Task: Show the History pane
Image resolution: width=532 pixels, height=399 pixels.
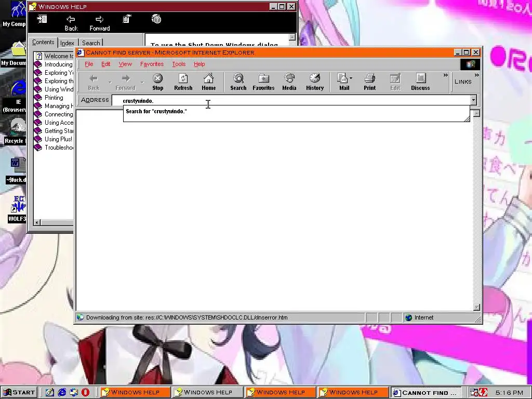Action: 315,82
